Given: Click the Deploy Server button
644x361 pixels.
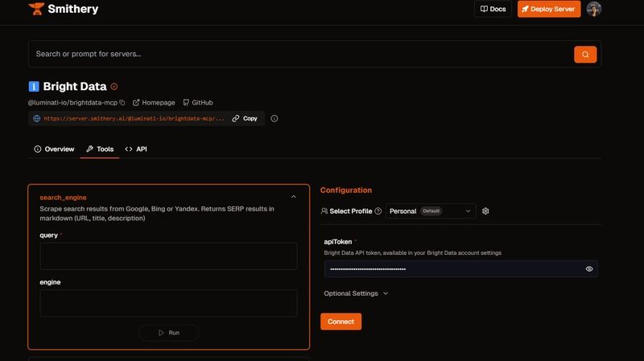Looking at the screenshot, I should point(549,9).
